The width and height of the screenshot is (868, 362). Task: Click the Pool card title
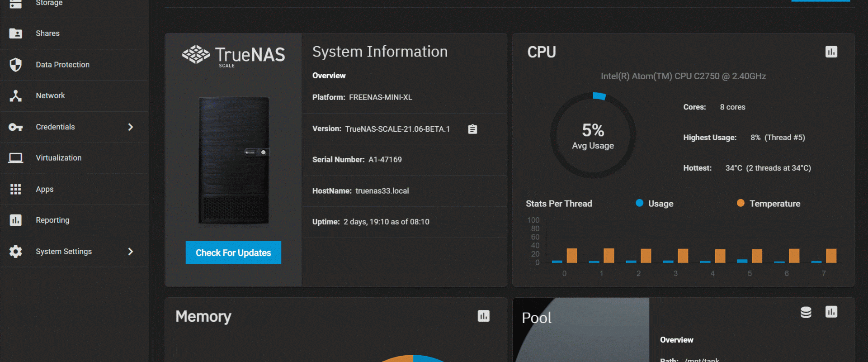click(x=537, y=318)
